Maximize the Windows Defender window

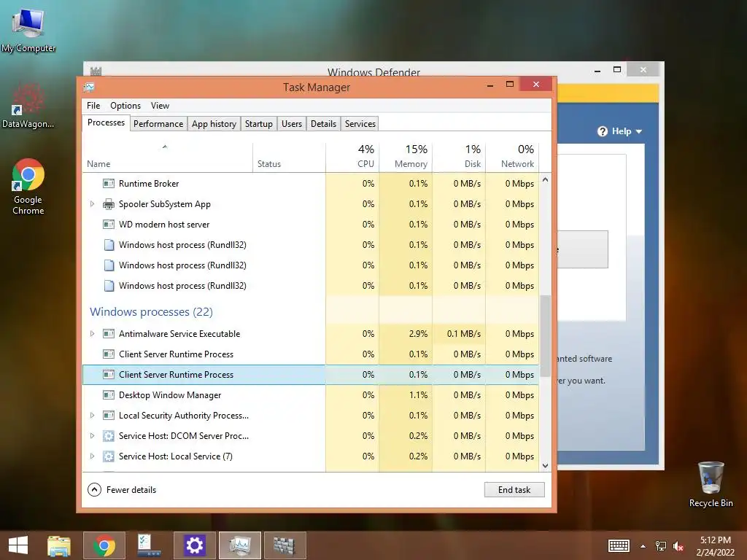pyautogui.click(x=617, y=69)
